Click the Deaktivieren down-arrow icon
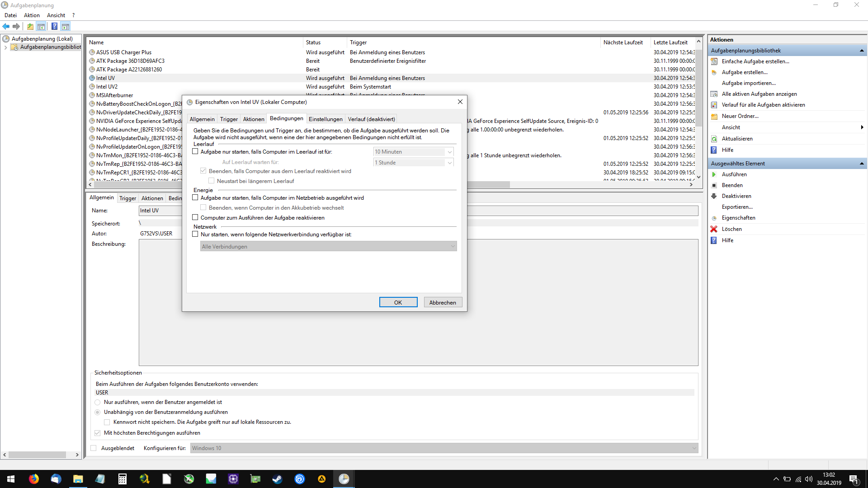This screenshot has height=488, width=868. click(714, 196)
